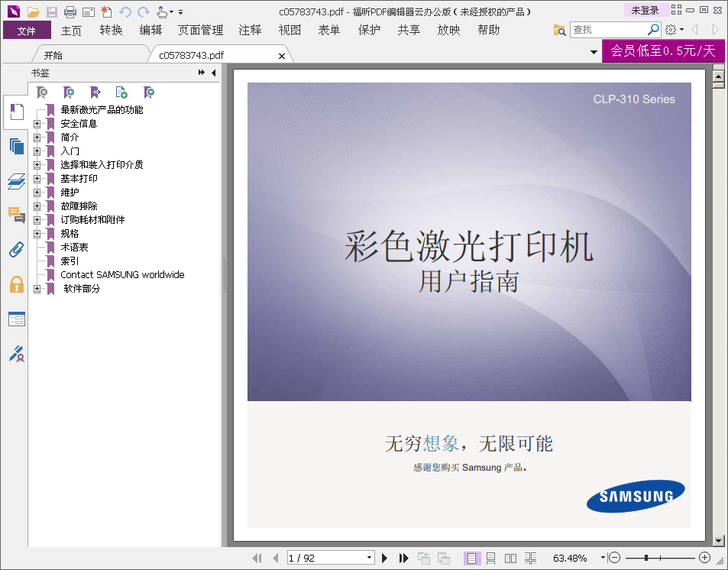Go to the first page

pos(257,558)
